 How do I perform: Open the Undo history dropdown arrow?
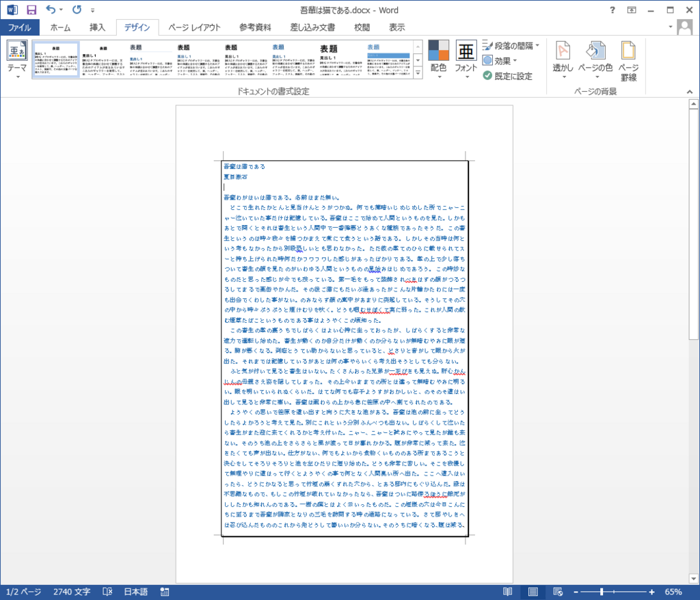click(61, 10)
